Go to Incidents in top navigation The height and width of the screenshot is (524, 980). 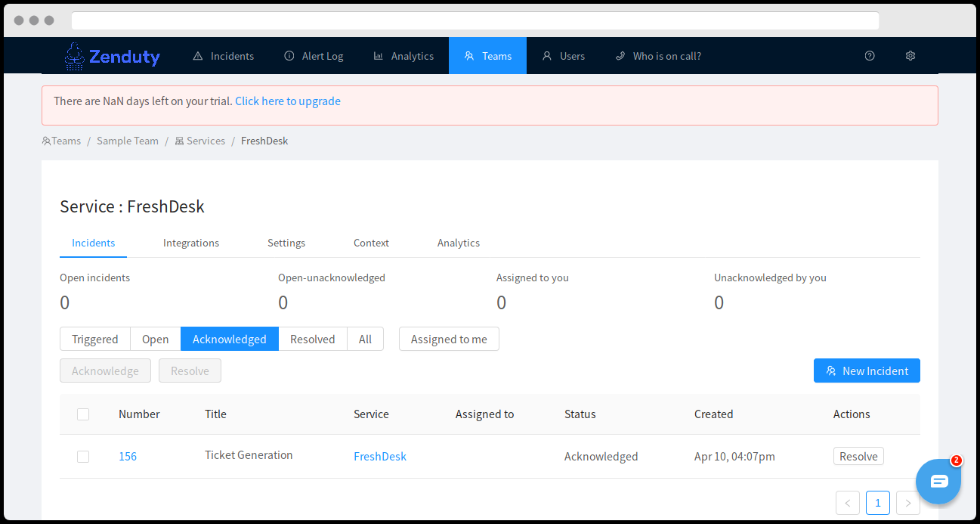coord(224,56)
